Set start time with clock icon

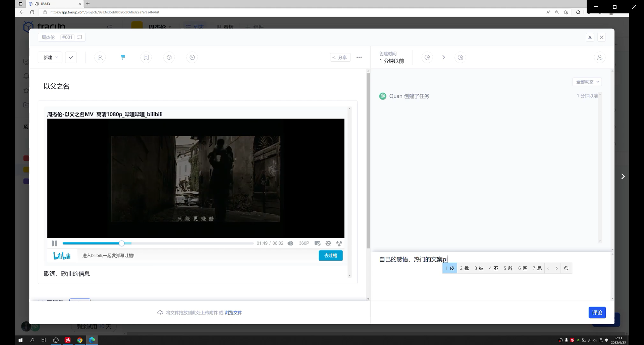(427, 58)
